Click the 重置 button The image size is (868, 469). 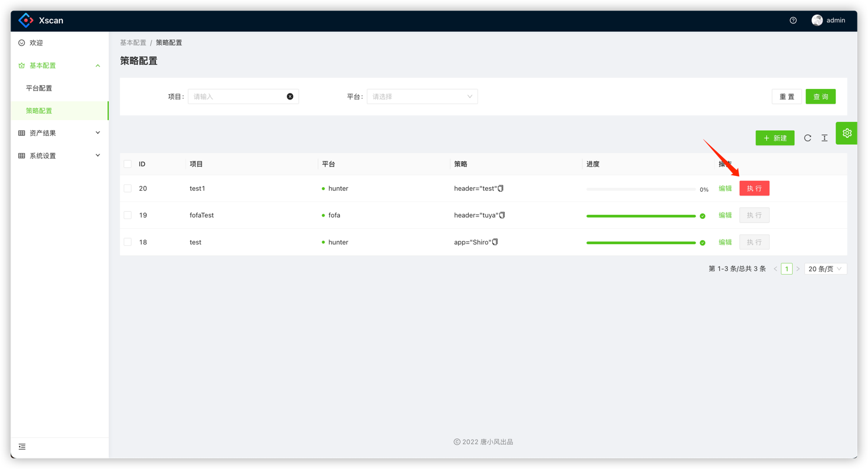(x=787, y=97)
